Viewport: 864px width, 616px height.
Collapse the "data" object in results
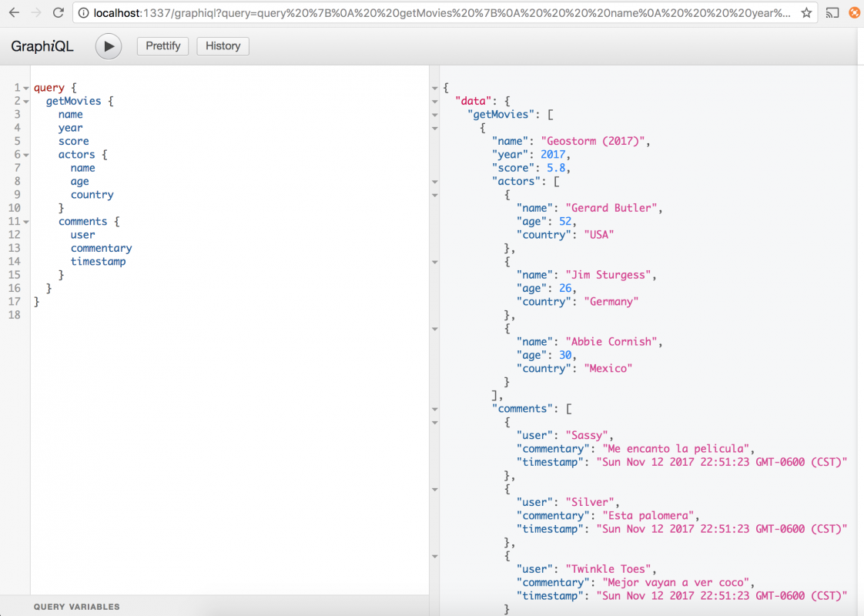[x=435, y=102]
